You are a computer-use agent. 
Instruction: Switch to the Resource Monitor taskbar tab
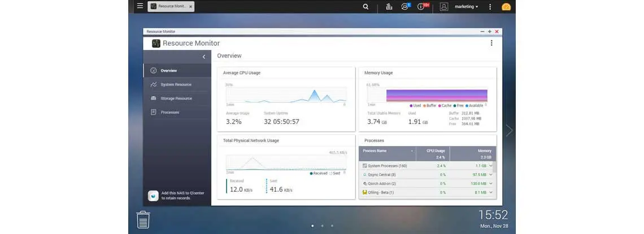(x=171, y=7)
